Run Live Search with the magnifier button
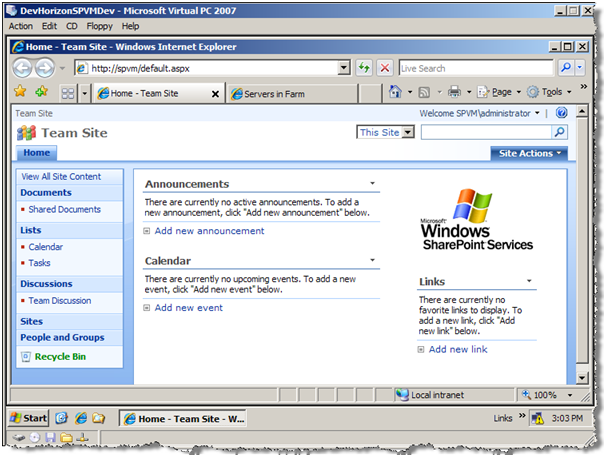606x457 pixels. (566, 68)
